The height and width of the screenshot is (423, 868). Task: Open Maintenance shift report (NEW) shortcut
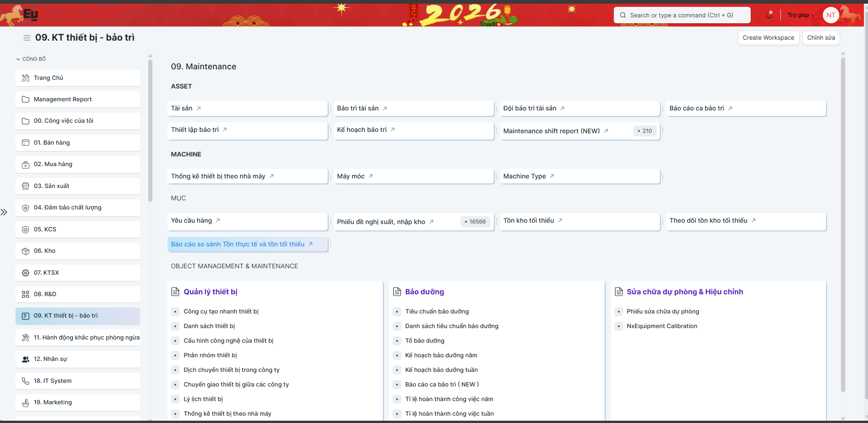click(x=551, y=131)
